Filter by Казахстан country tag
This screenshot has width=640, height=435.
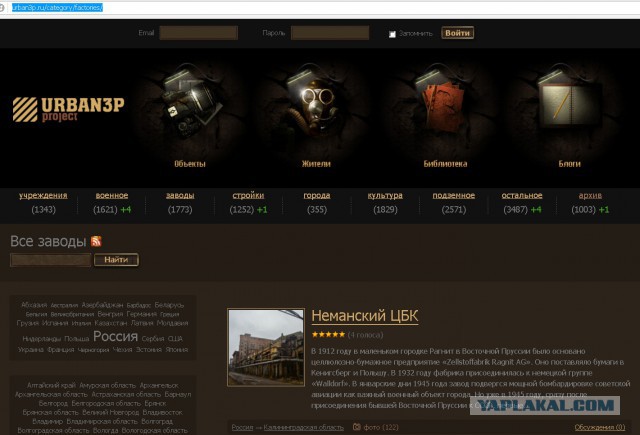111,323
